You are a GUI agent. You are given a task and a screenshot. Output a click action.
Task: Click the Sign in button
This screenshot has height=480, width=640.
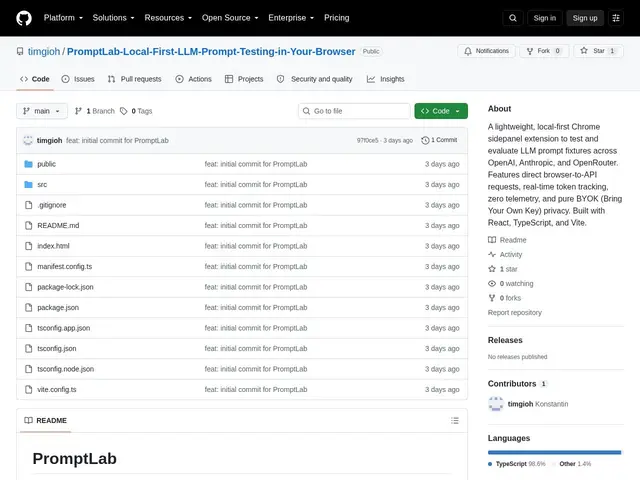click(x=544, y=18)
